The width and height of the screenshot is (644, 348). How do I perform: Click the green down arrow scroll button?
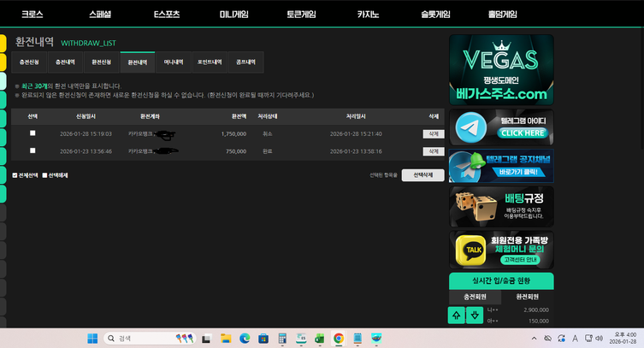pyautogui.click(x=474, y=316)
